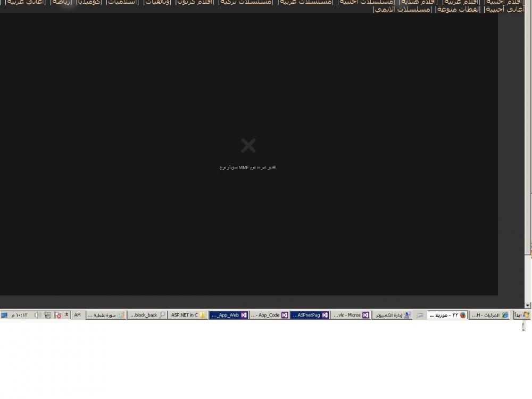Viewport: 532px width, 399px height.
Task: Open the أفلام أجنبية category link
Action: tap(503, 2)
